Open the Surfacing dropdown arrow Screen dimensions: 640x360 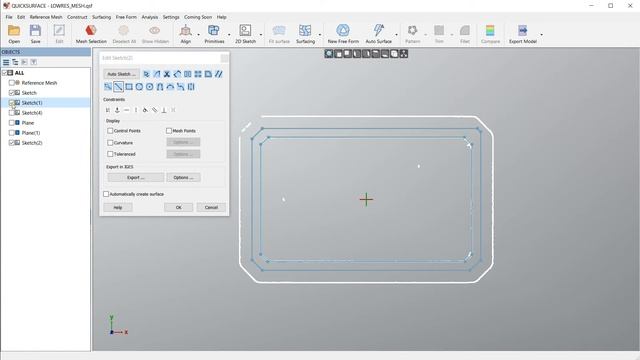click(320, 35)
